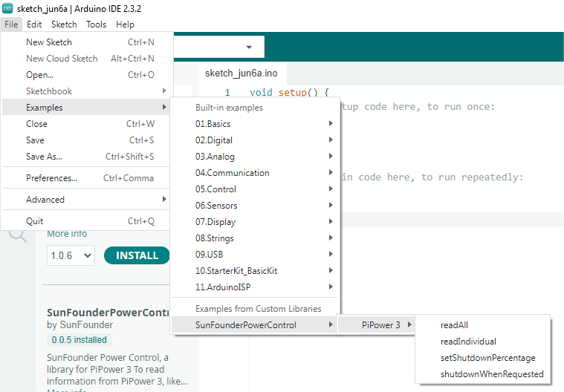Expand SunFounderPowerControl custom library examples
Screen dimensions: 564x392
click(255, 325)
